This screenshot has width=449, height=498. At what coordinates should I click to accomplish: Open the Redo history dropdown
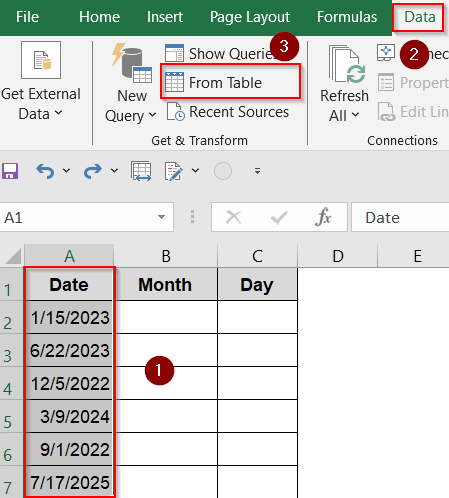click(x=114, y=171)
